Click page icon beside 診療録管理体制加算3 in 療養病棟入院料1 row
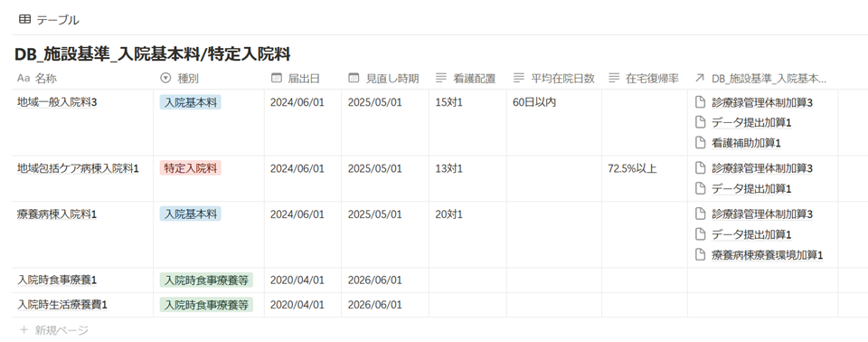Viewport: 868px width, 342px height. click(x=700, y=214)
